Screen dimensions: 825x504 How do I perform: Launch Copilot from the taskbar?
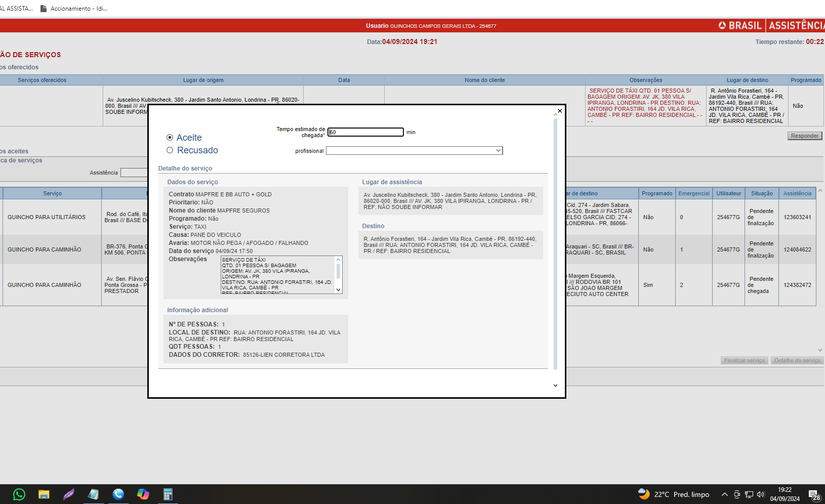(x=143, y=494)
